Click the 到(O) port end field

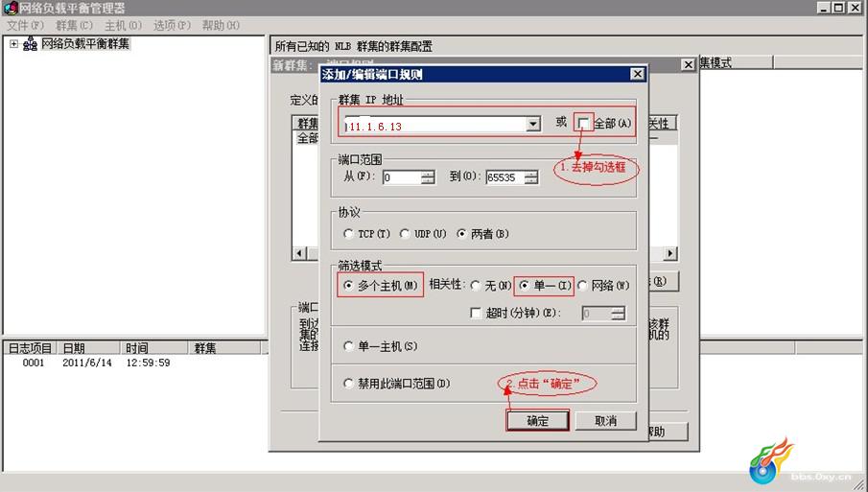point(504,177)
